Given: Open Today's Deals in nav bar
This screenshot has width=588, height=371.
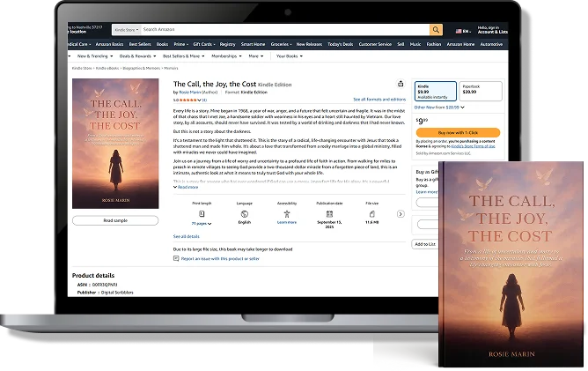Looking at the screenshot, I should [x=340, y=44].
